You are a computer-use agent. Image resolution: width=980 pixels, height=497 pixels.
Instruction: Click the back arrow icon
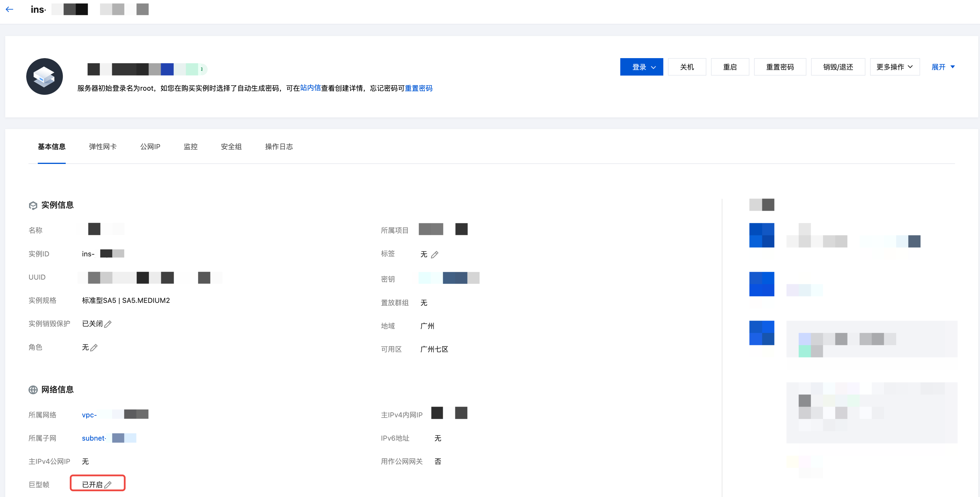pyautogui.click(x=10, y=10)
